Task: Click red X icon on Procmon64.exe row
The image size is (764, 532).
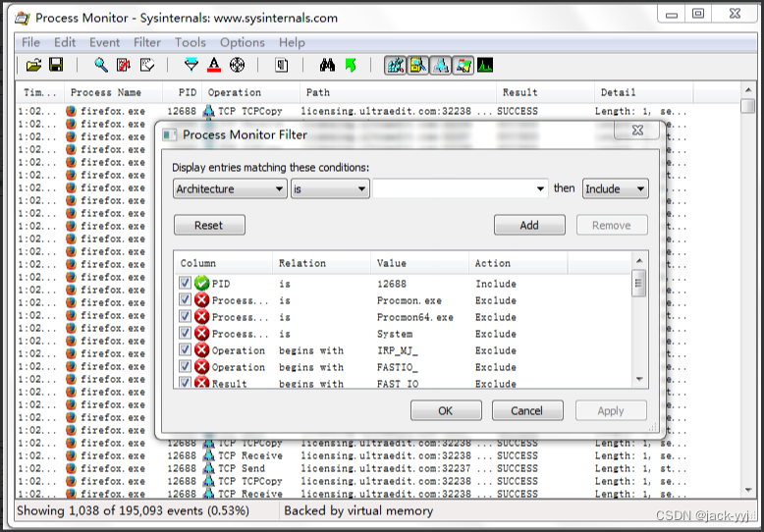Action: [201, 317]
